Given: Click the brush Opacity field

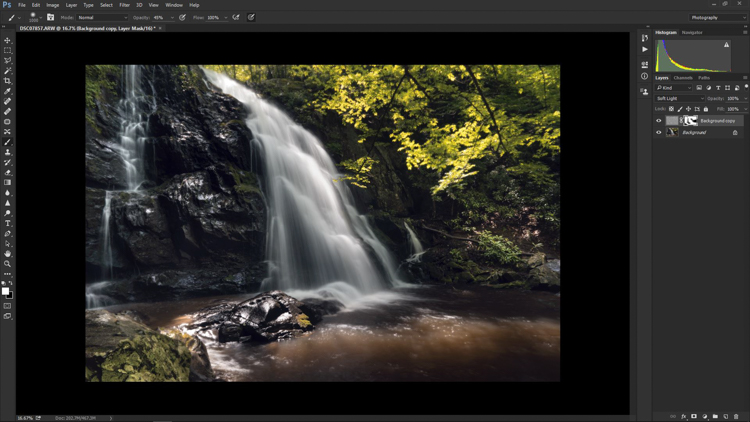Looking at the screenshot, I should 159,17.
